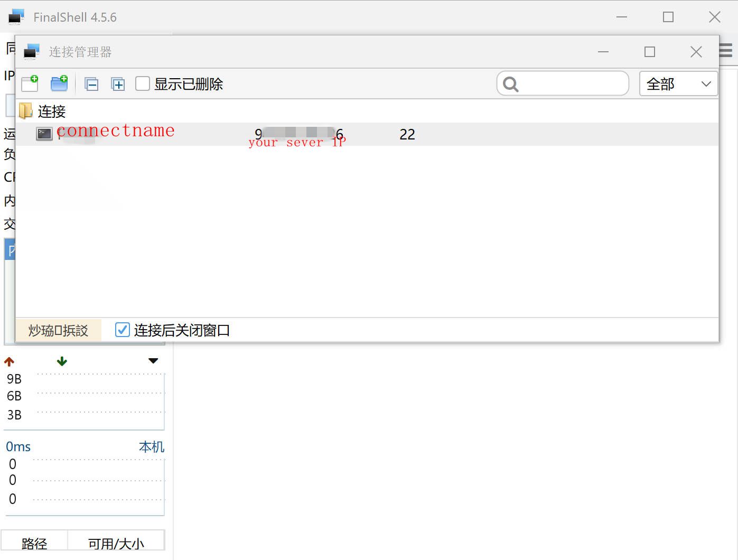Maximize the FinalShell main window
This screenshot has height=560, width=738.
pos(668,17)
